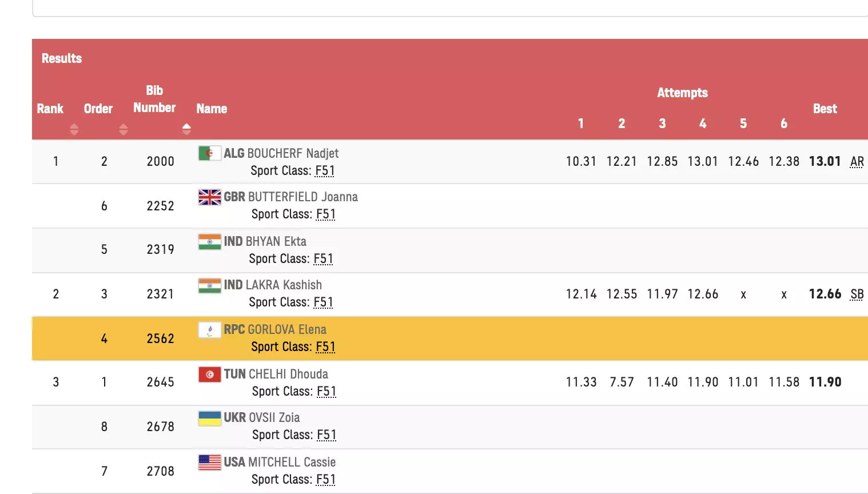Image resolution: width=868 pixels, height=494 pixels.
Task: Open F51 sport class under GORLOVA Elena
Action: tap(325, 347)
